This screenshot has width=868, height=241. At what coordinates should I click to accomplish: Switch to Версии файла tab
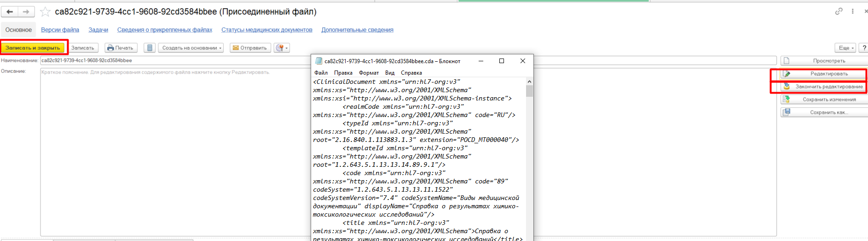(60, 30)
